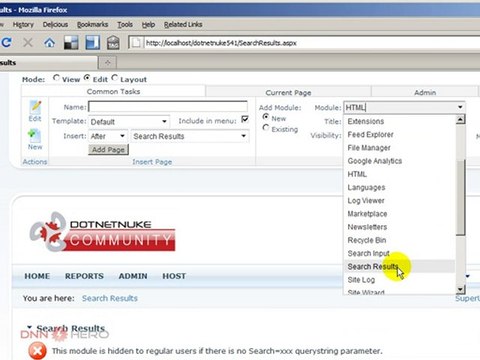480x360 pixels.
Task: Switch to the Current Page tab
Action: click(288, 92)
